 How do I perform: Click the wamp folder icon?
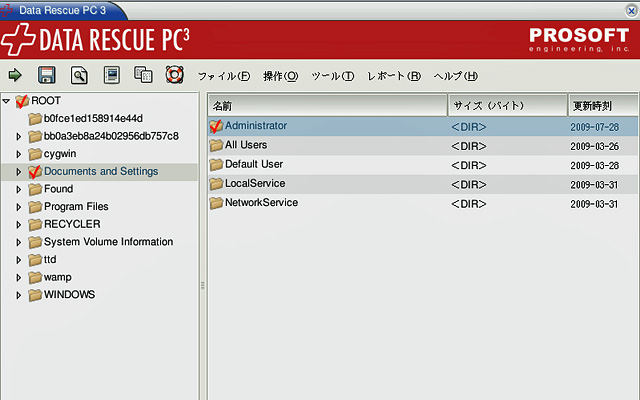coord(35,278)
